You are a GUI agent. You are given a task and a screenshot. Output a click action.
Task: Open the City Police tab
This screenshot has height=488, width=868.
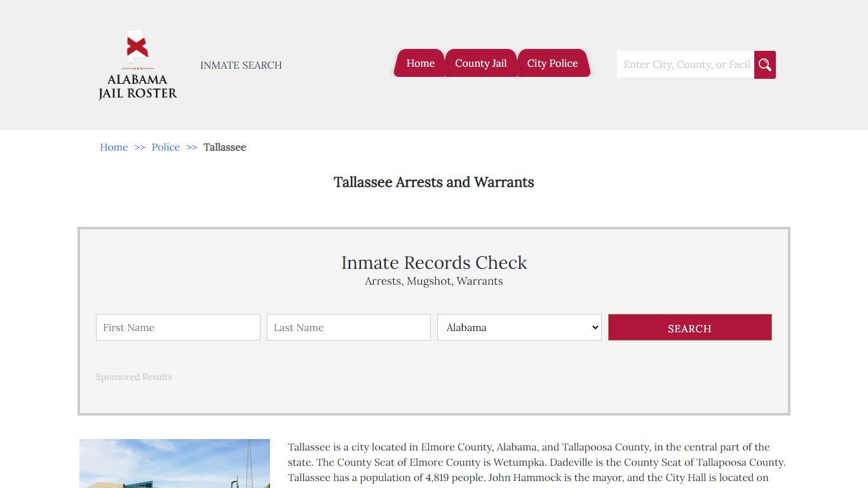point(553,63)
